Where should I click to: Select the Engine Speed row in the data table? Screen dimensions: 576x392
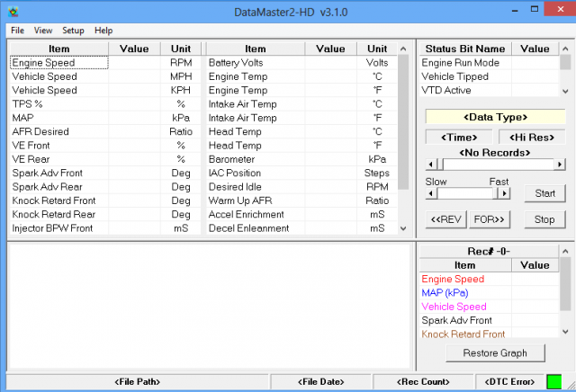coord(106,62)
